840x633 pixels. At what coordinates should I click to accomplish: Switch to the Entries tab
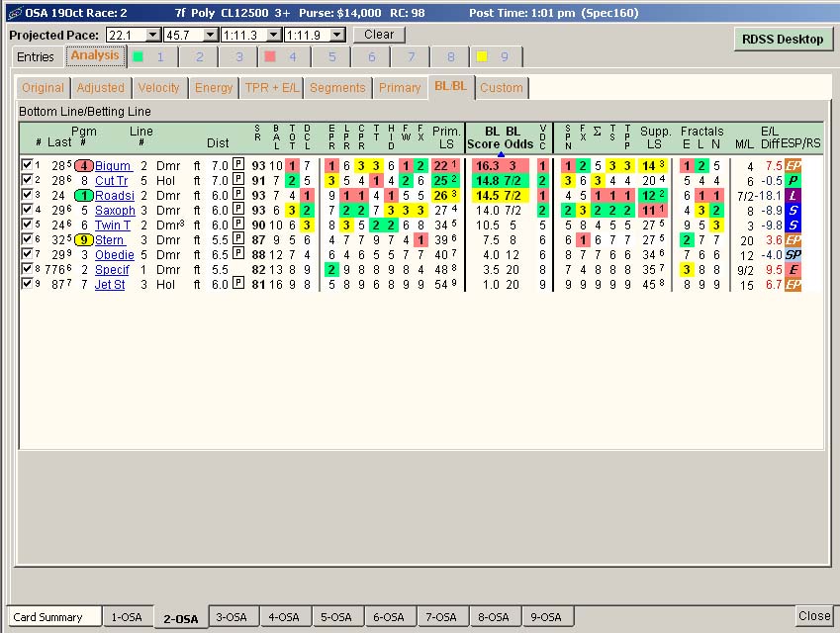click(36, 56)
